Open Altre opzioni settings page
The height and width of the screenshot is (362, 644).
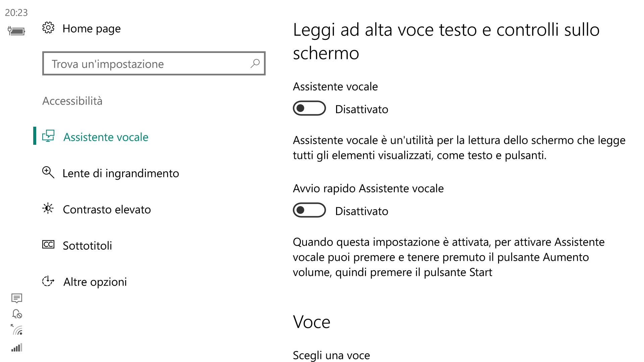coord(95,282)
